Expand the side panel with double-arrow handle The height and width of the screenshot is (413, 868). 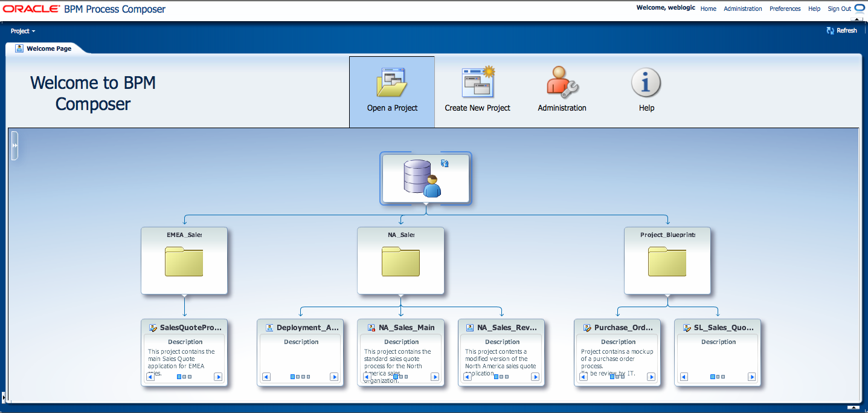pyautogui.click(x=14, y=146)
